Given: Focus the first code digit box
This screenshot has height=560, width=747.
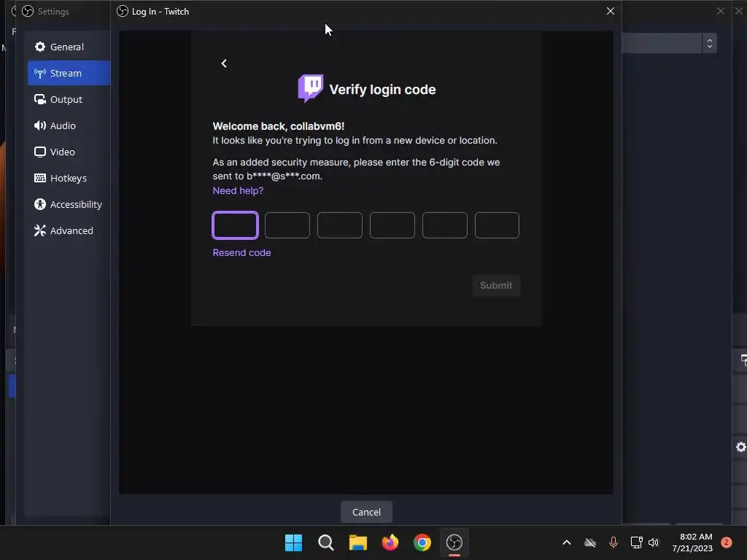Looking at the screenshot, I should coord(235,225).
